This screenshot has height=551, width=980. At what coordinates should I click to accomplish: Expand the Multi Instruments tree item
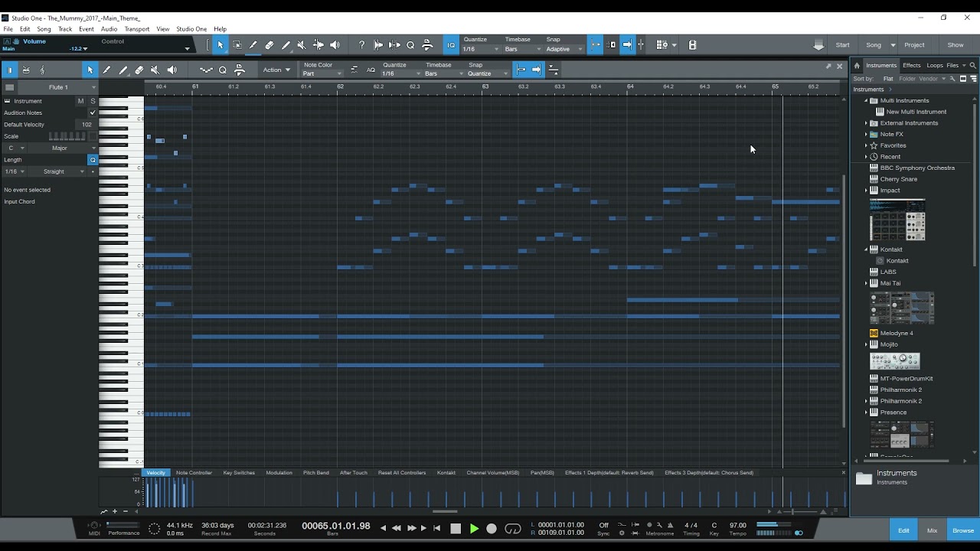[x=866, y=100]
